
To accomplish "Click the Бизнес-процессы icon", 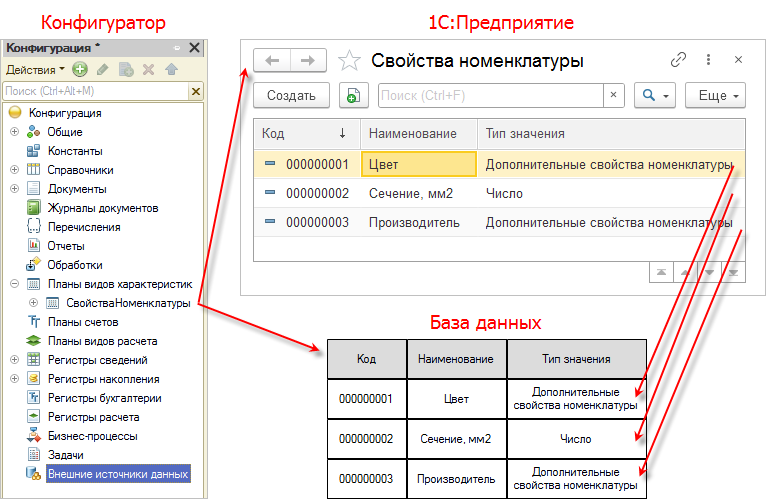I will (33, 435).
